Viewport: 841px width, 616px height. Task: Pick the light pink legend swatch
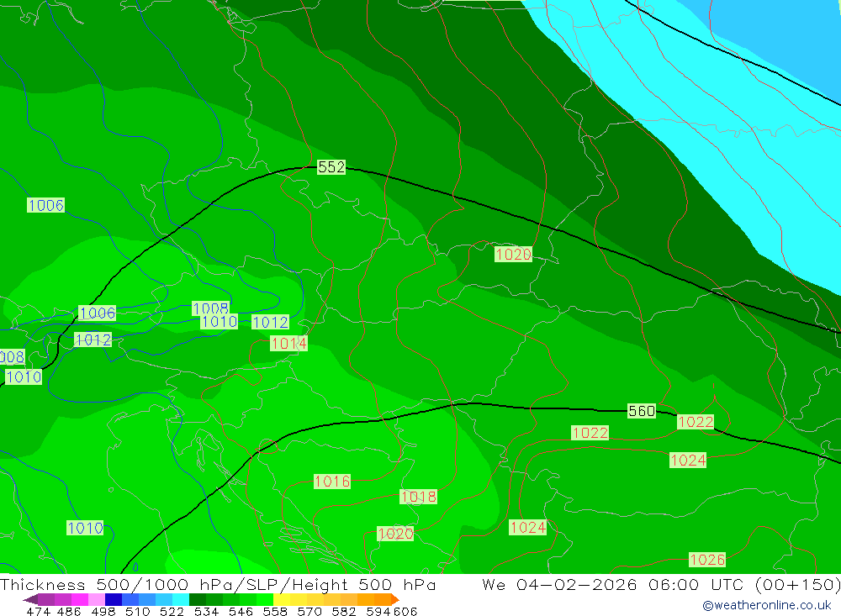(97, 600)
